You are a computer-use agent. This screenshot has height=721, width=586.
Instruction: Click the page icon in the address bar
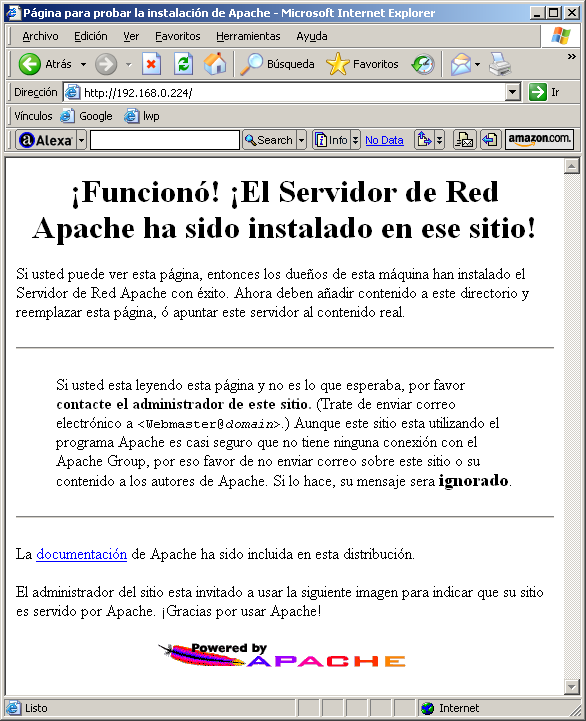coord(72,92)
